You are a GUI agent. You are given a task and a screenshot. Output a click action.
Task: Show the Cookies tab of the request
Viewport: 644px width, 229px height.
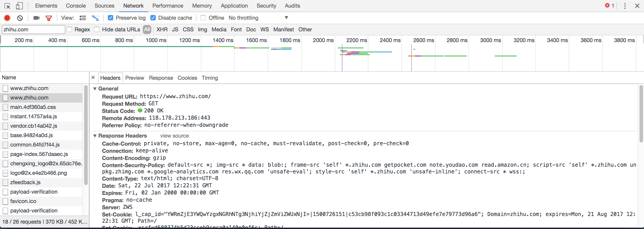coord(187,78)
